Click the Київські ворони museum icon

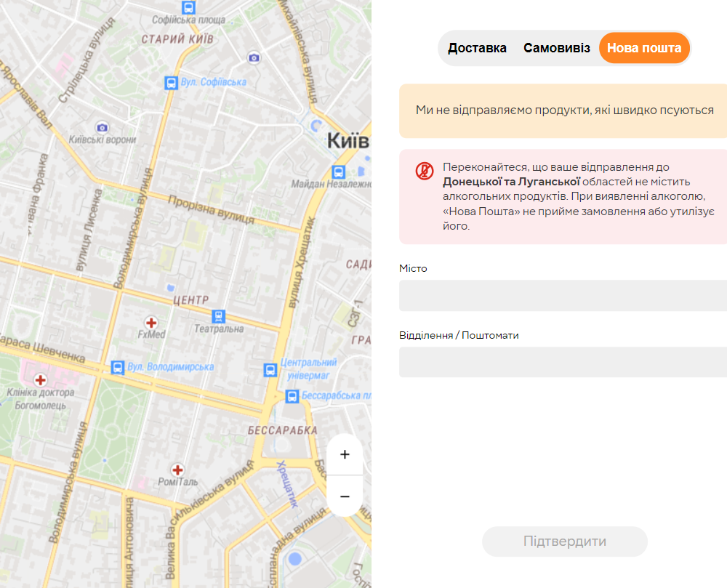[x=102, y=128]
